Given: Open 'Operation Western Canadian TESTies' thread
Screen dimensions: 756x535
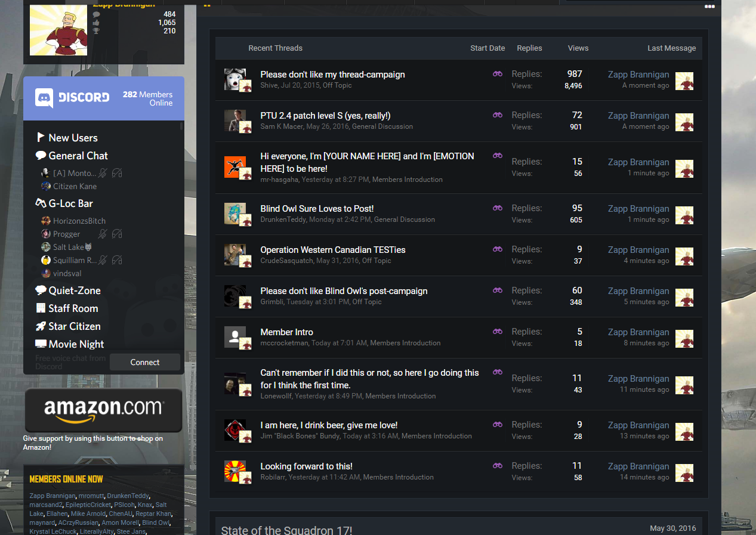Looking at the screenshot, I should [332, 250].
